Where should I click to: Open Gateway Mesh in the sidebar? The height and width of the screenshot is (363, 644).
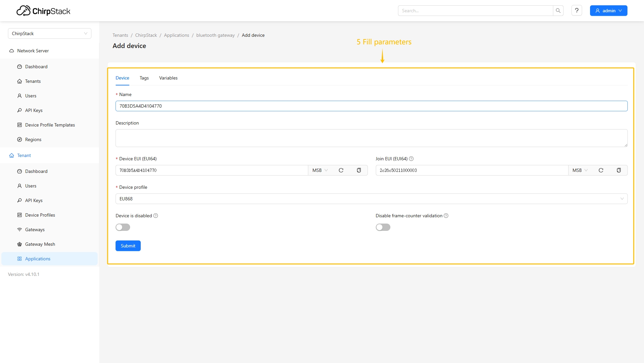tap(40, 244)
